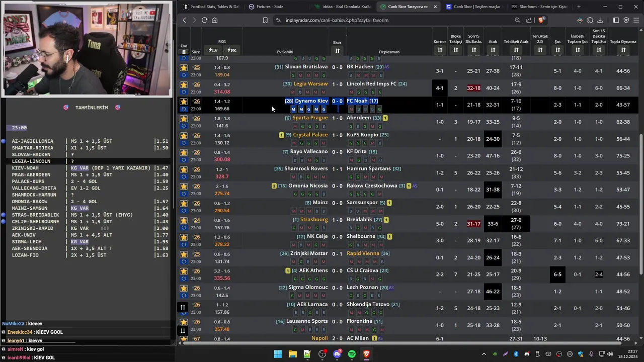Viewport: 644px width, 362px height.
Task: Show hidden tray icons chevron
Action: pos(484,354)
